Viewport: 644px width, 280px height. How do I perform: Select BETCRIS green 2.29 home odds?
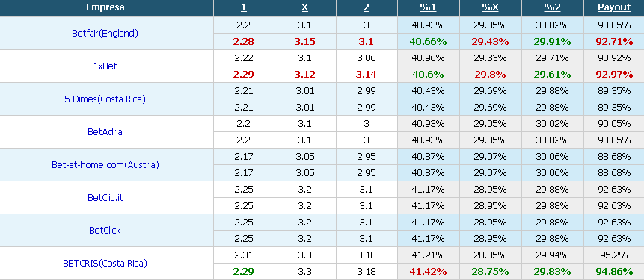(244, 271)
